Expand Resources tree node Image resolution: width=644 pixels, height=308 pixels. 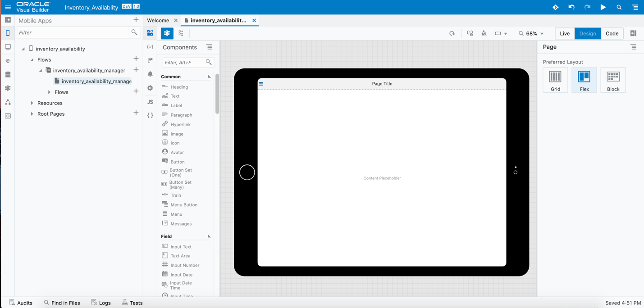click(32, 103)
